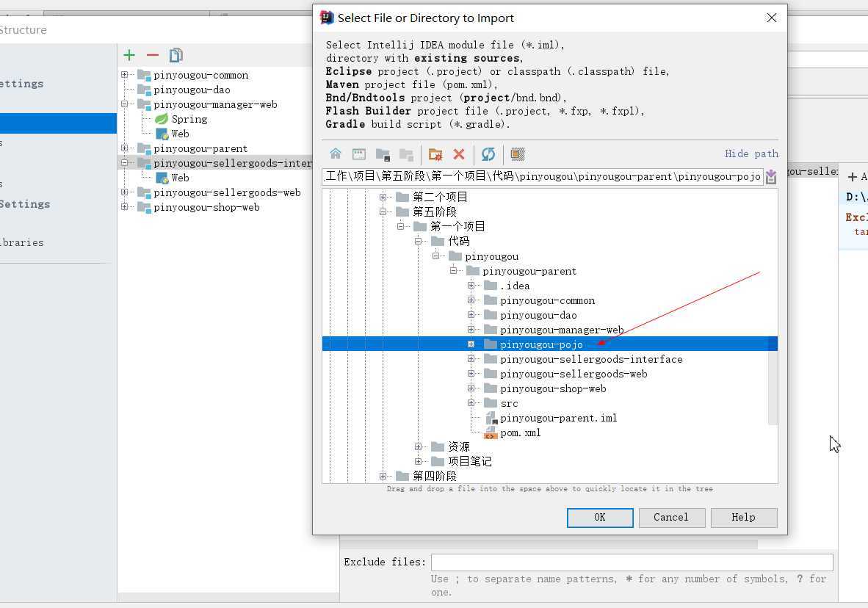Create a new folder with toolbar icon
Viewport: 868px width, 608px height.
point(435,154)
